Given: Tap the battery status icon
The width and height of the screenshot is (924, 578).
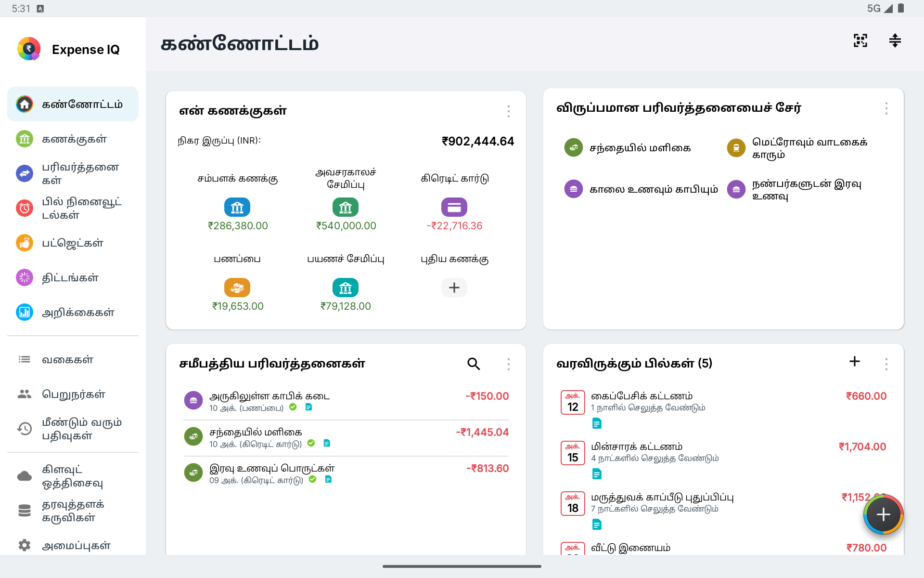Looking at the screenshot, I should (x=900, y=8).
